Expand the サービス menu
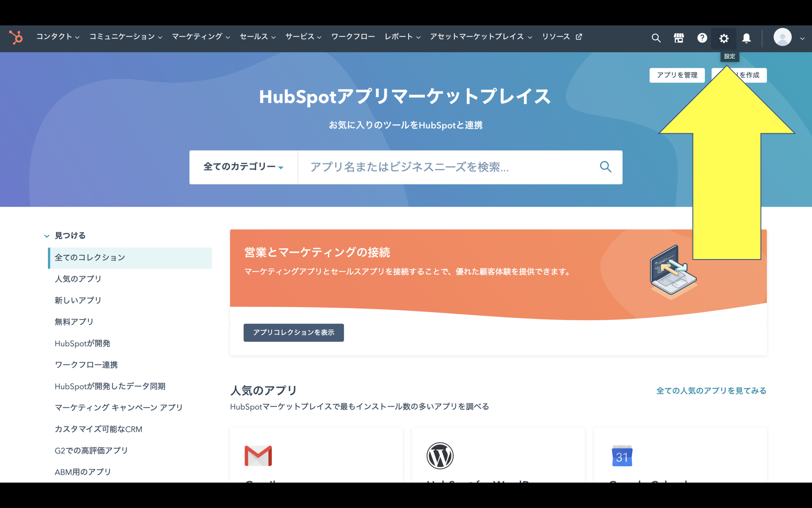The image size is (812, 508). point(303,37)
